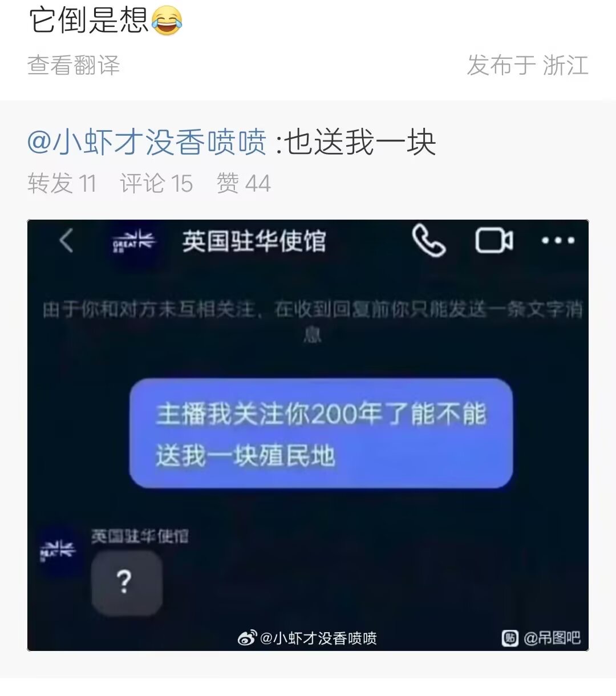Open @小虾才没香喷喷 user profile link
616x696 pixels.
pos(147,142)
